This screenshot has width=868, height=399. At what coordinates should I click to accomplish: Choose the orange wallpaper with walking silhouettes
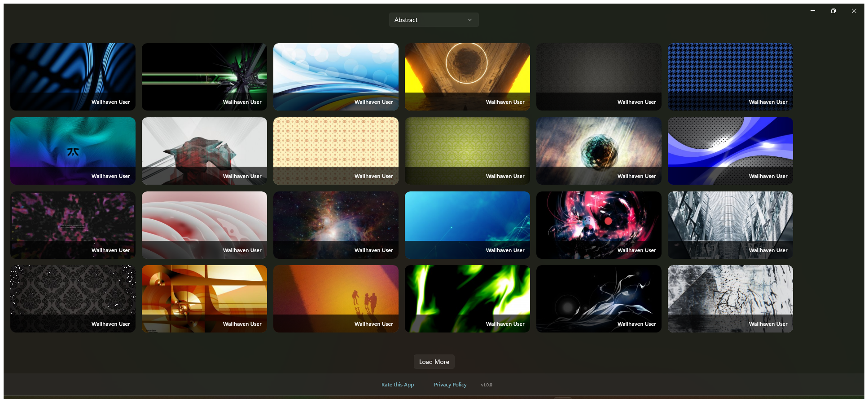tap(336, 299)
